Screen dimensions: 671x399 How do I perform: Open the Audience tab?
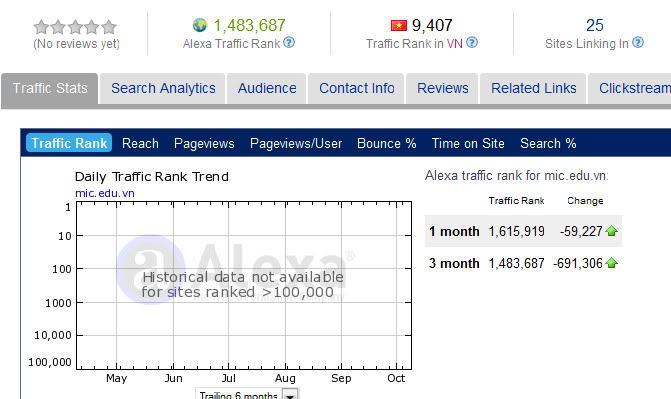coord(267,88)
